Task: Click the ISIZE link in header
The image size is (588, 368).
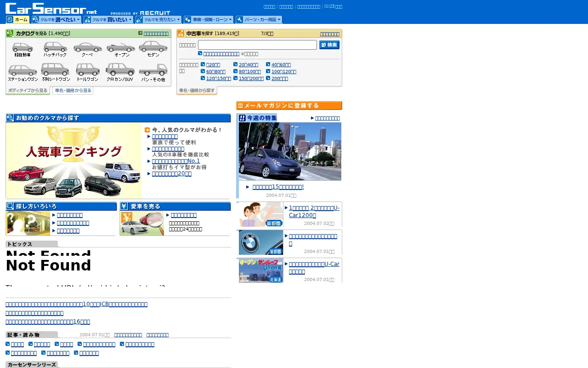Action: point(333,7)
